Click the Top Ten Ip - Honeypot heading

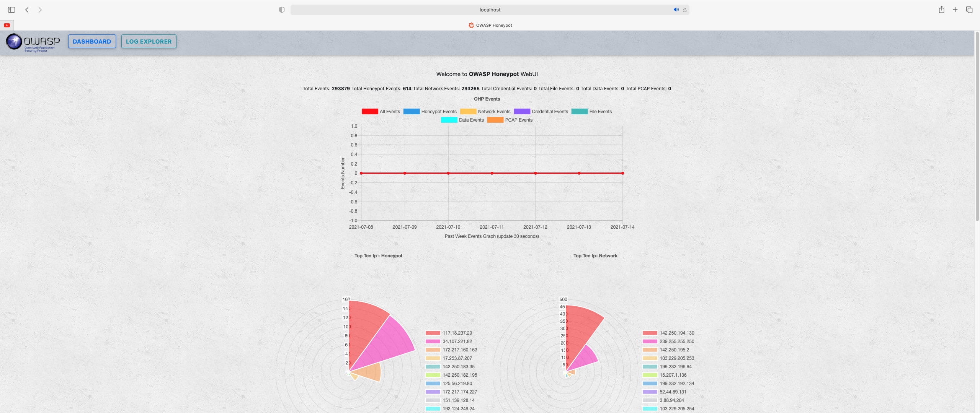pyautogui.click(x=378, y=256)
